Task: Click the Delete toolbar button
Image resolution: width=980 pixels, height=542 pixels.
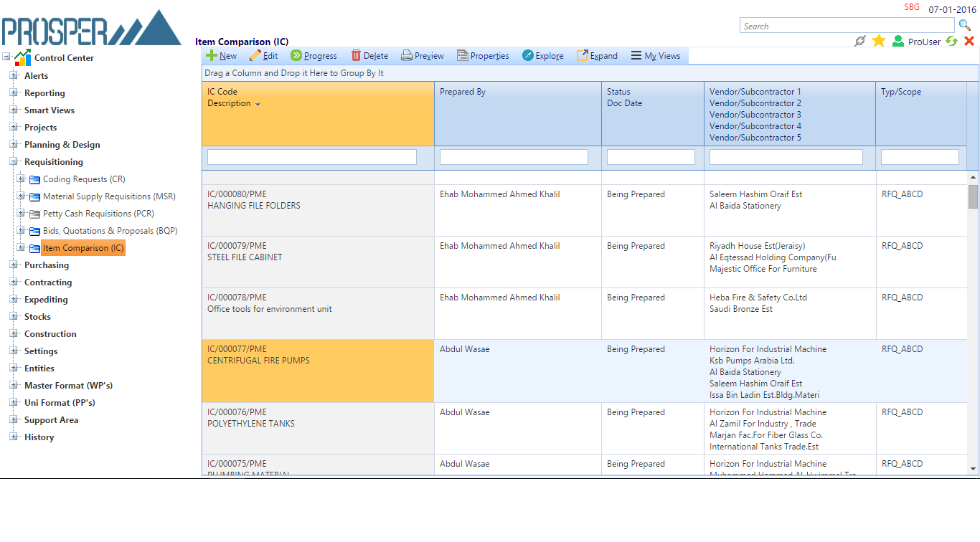Action: point(369,56)
